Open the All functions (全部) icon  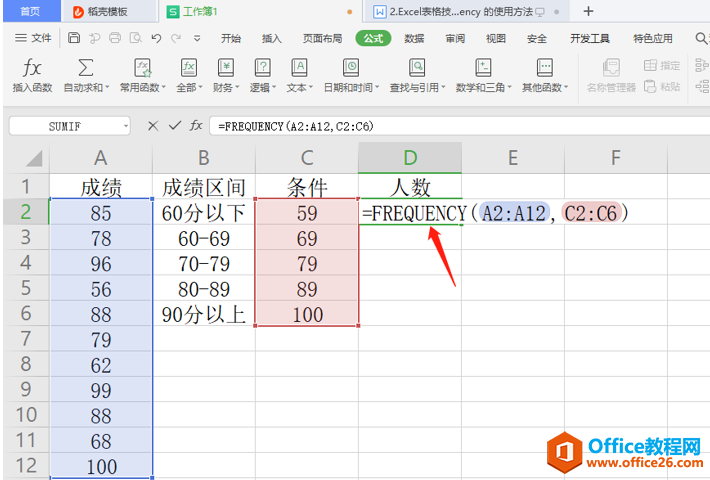189,68
